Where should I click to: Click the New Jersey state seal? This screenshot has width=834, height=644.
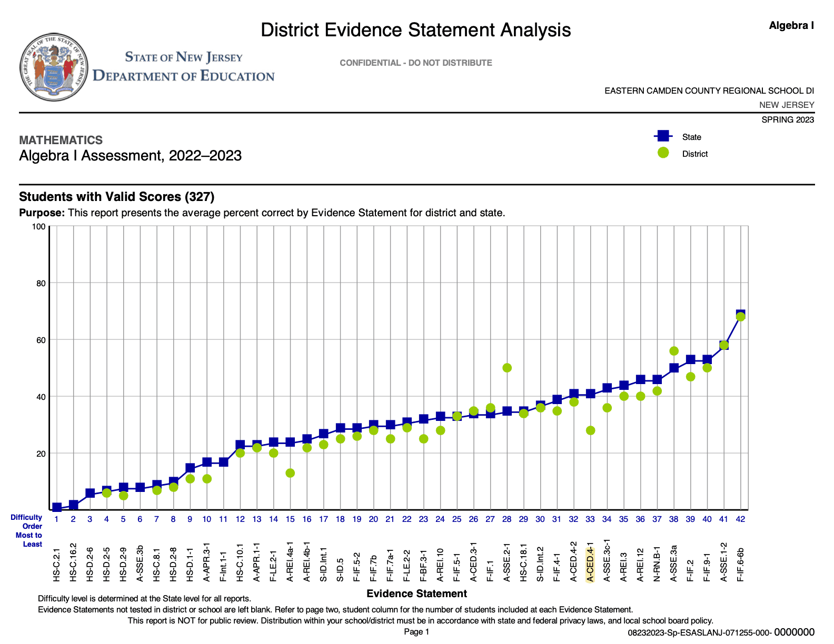click(54, 67)
